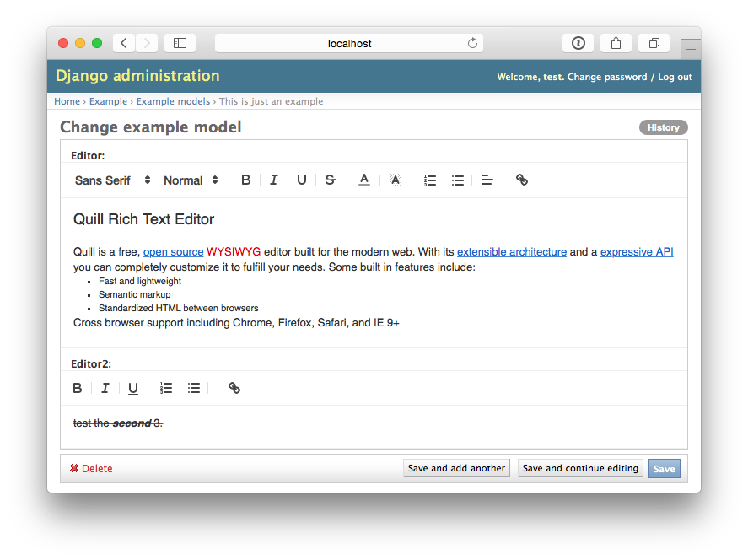Viewport: 748px width, 560px height.
Task: Open Example models breadcrumb link
Action: pos(173,101)
